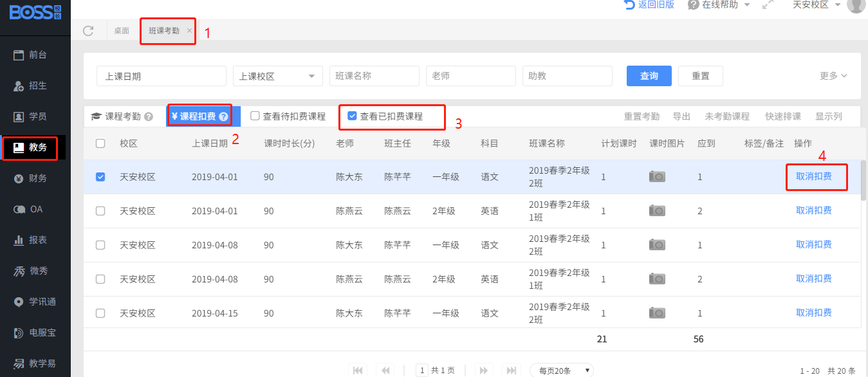Click the refresh icon beside the tabs
This screenshot has width=868, height=377.
[88, 30]
